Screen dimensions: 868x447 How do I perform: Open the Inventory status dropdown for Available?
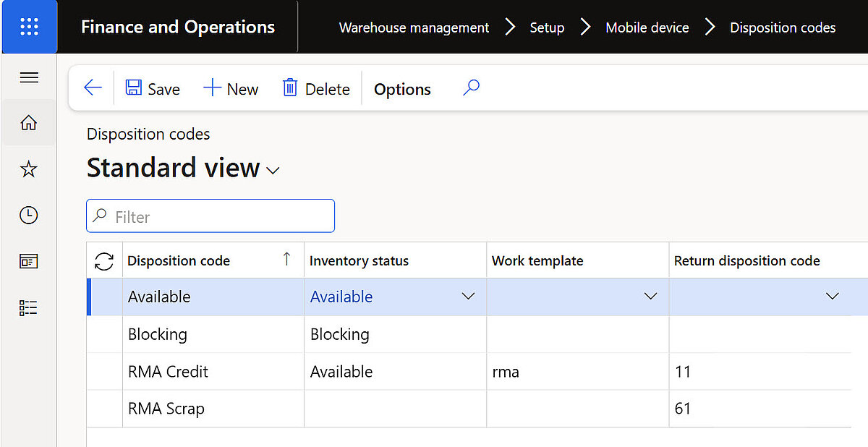pyautogui.click(x=468, y=297)
